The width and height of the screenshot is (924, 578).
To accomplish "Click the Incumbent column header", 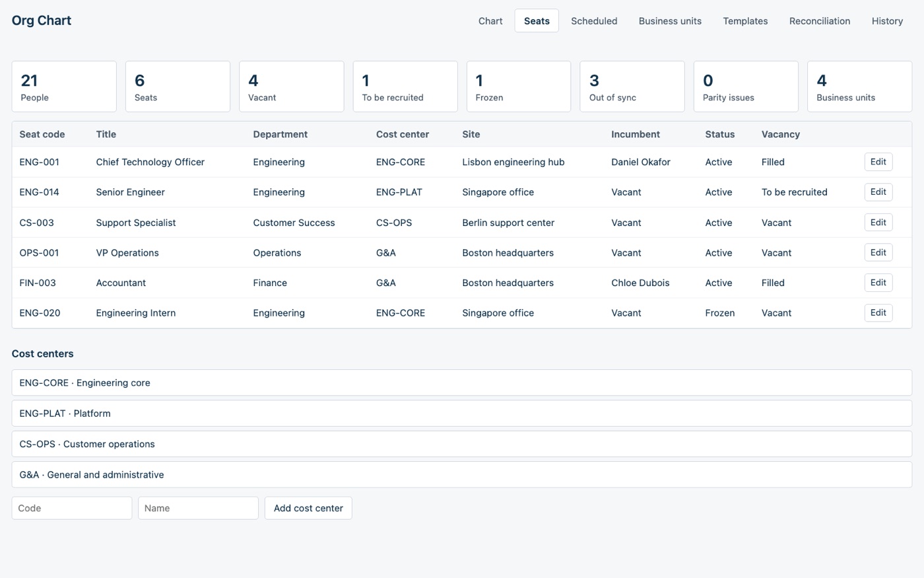I will (x=636, y=134).
